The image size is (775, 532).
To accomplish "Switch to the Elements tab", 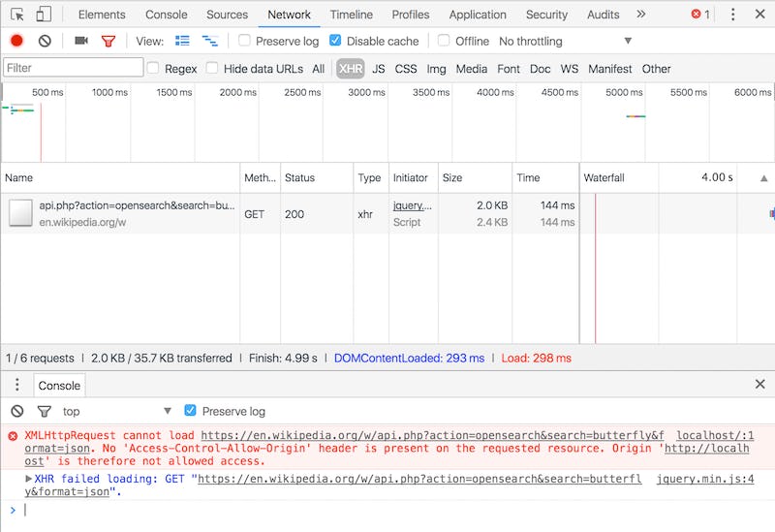I will click(x=102, y=15).
